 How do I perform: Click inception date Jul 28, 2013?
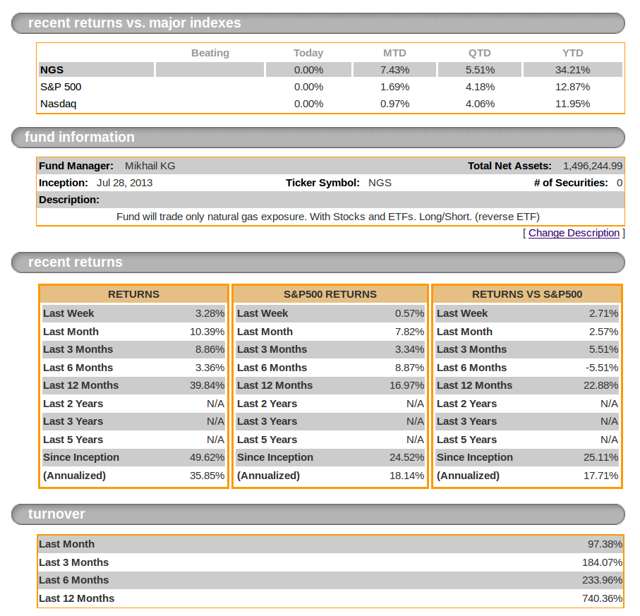[124, 183]
